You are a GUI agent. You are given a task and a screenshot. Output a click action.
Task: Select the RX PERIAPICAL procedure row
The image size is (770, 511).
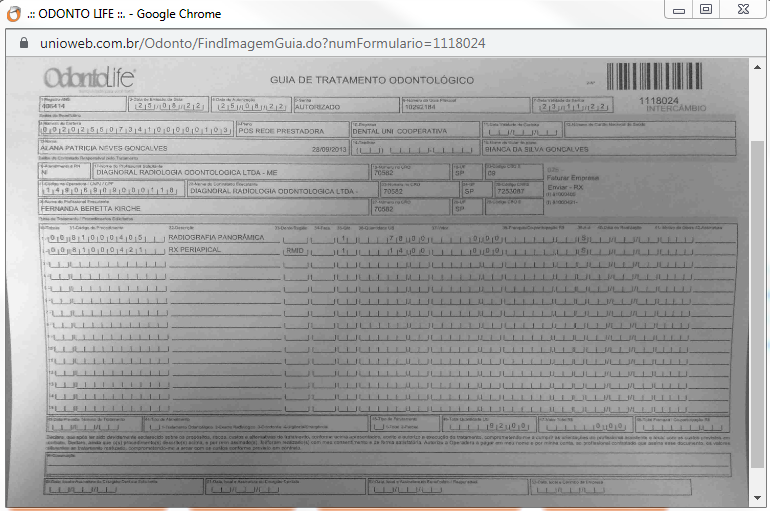point(195,250)
